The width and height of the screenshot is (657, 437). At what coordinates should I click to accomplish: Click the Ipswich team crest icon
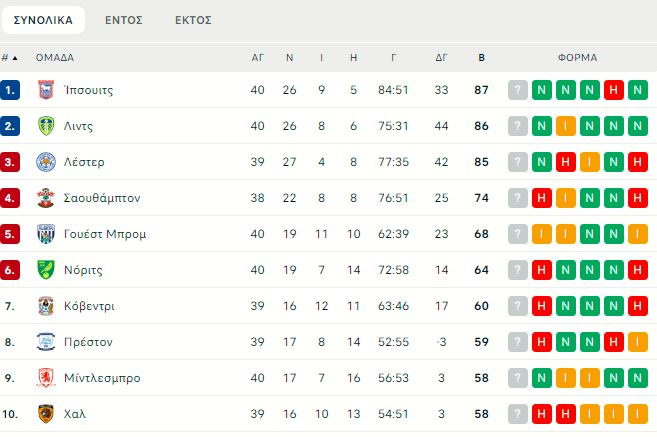tap(45, 90)
